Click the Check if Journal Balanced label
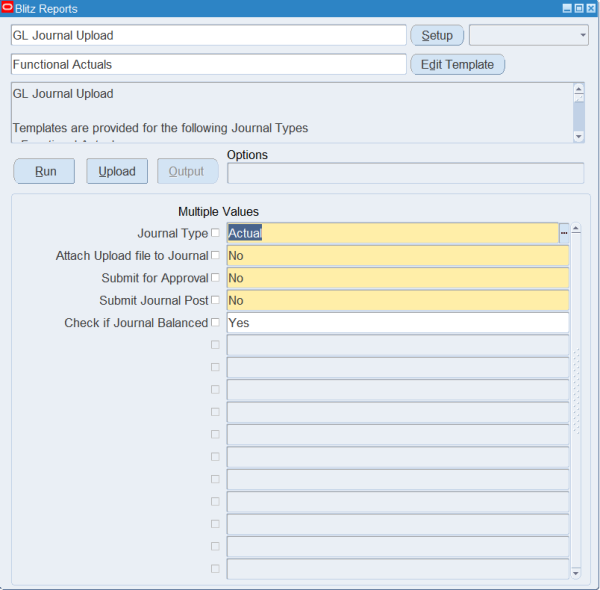Screen dimensions: 600x590 coord(136,323)
